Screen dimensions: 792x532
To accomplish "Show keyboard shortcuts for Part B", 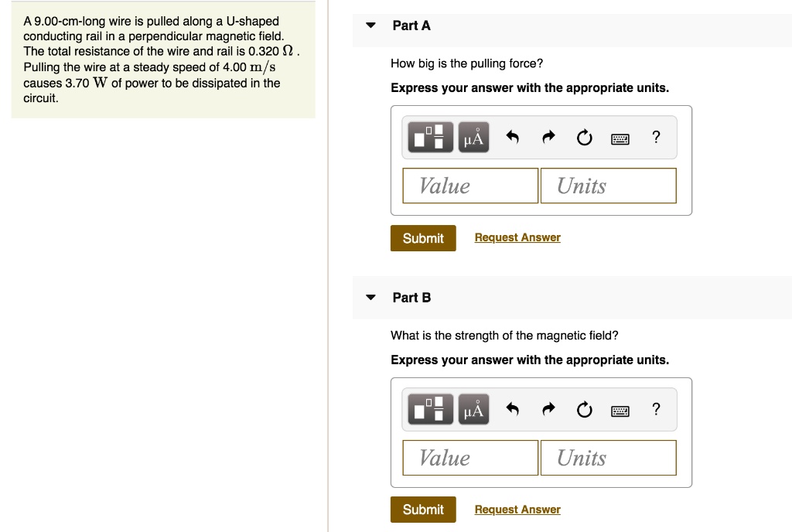I will click(620, 411).
